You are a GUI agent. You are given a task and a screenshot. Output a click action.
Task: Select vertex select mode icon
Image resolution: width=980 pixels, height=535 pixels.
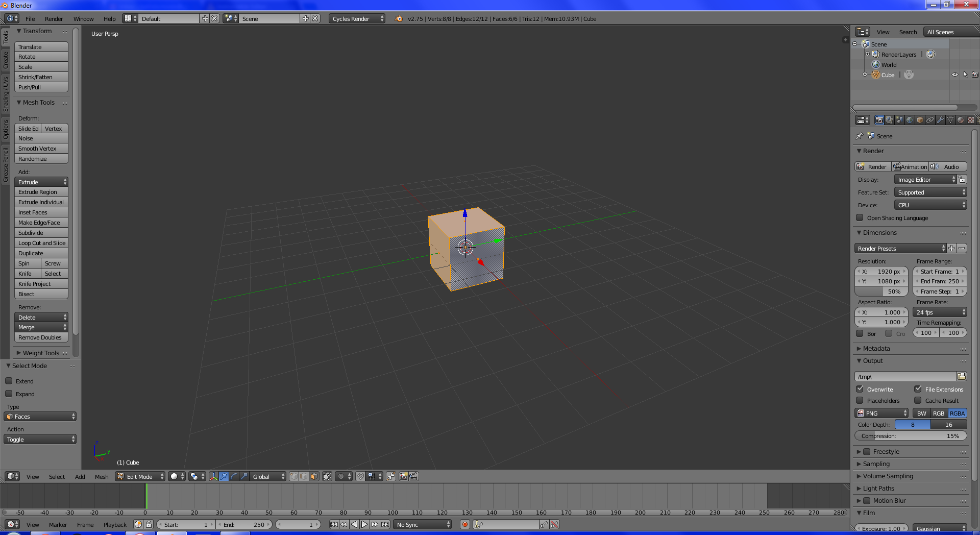pos(294,476)
